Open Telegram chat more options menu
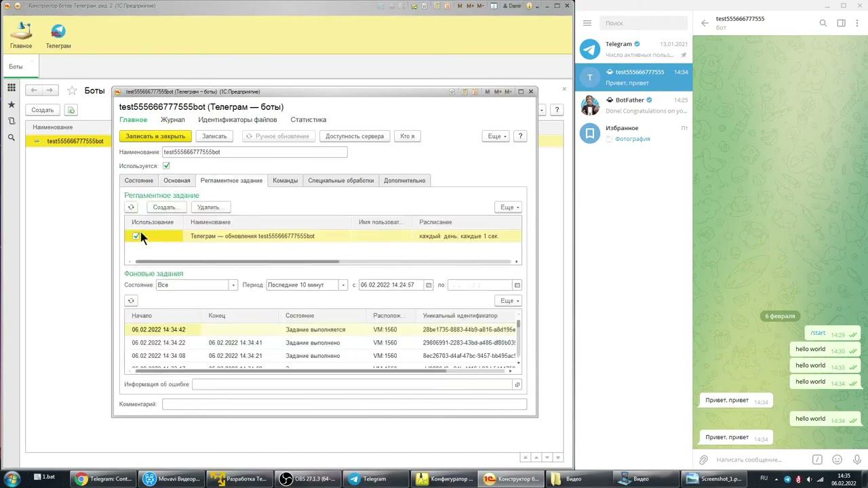 [x=857, y=23]
